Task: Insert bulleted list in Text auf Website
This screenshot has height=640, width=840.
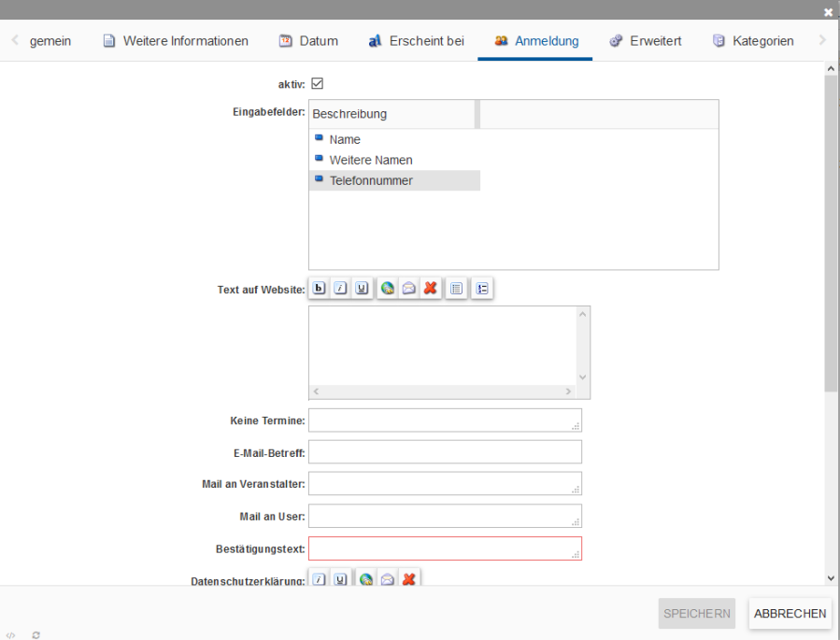Action: click(457, 289)
